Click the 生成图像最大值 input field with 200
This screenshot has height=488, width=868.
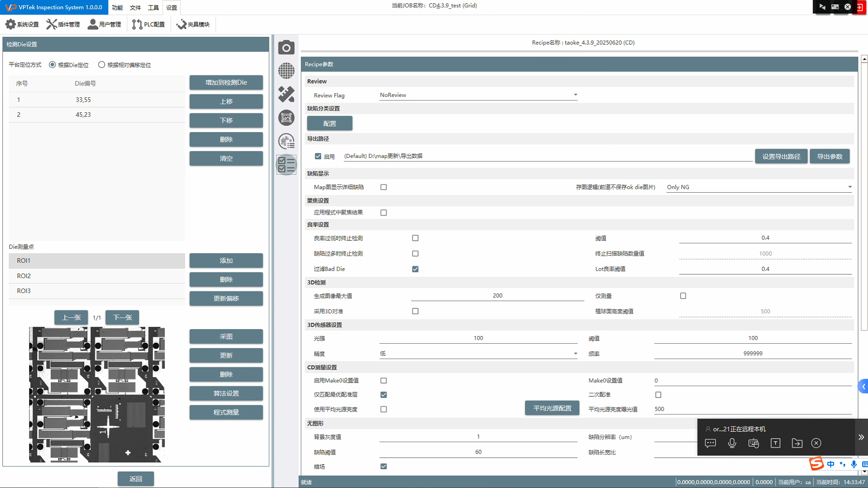[x=497, y=296]
